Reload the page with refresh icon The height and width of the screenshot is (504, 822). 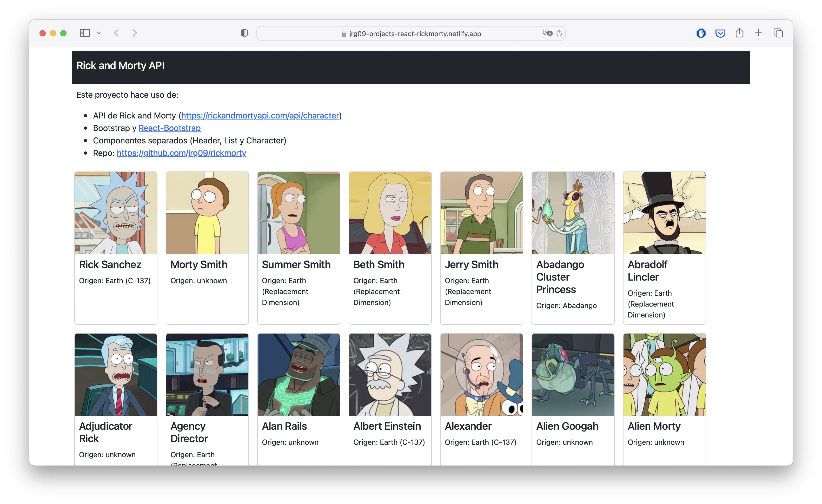[559, 33]
